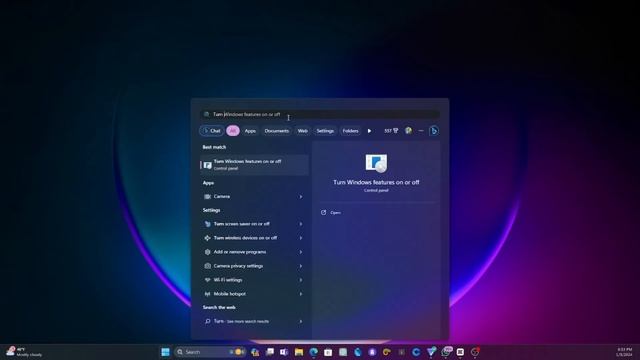Image resolution: width=640 pixels, height=360 pixels.
Task: Click the taskbar Search box
Action: [x=210, y=352]
